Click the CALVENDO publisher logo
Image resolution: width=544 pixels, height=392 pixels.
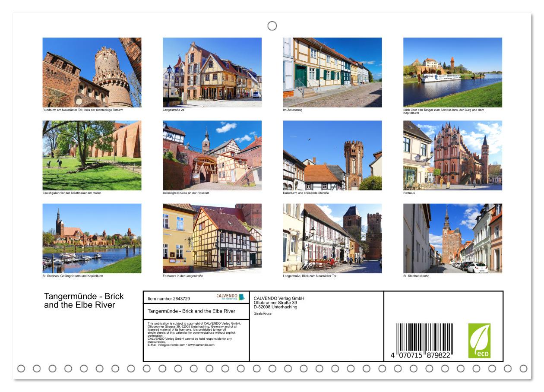point(231,297)
